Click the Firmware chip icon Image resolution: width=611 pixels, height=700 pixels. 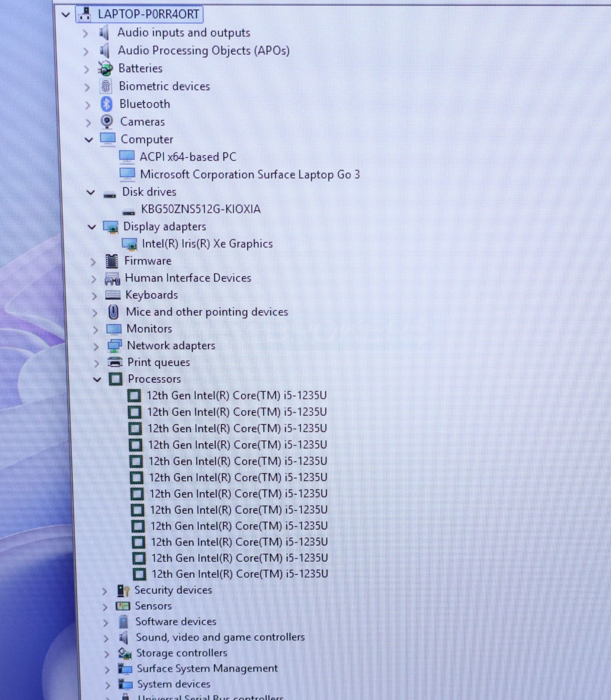tap(112, 261)
